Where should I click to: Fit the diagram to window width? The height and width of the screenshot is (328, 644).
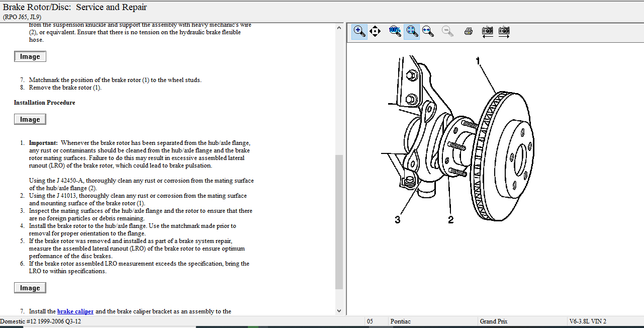point(428,31)
